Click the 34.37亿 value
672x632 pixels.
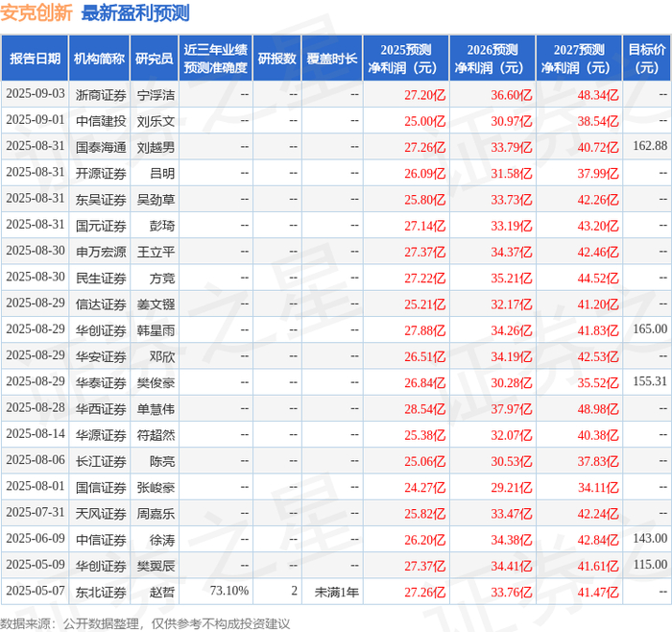[x=512, y=252]
